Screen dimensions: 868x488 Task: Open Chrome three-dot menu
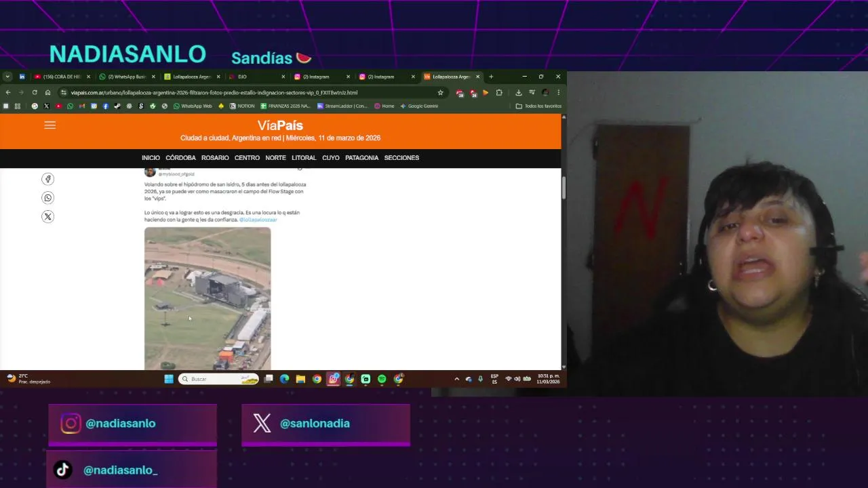point(558,92)
